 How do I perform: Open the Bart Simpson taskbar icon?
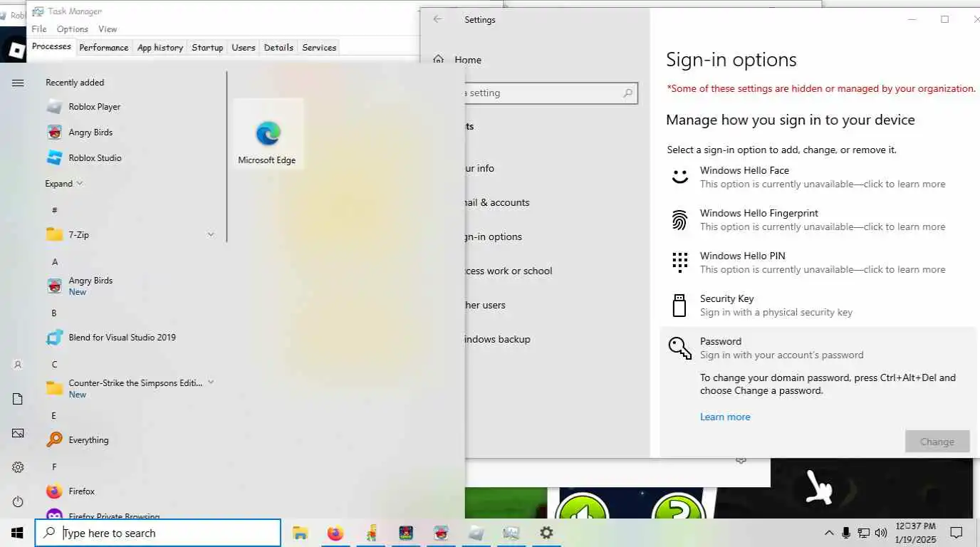[371, 533]
